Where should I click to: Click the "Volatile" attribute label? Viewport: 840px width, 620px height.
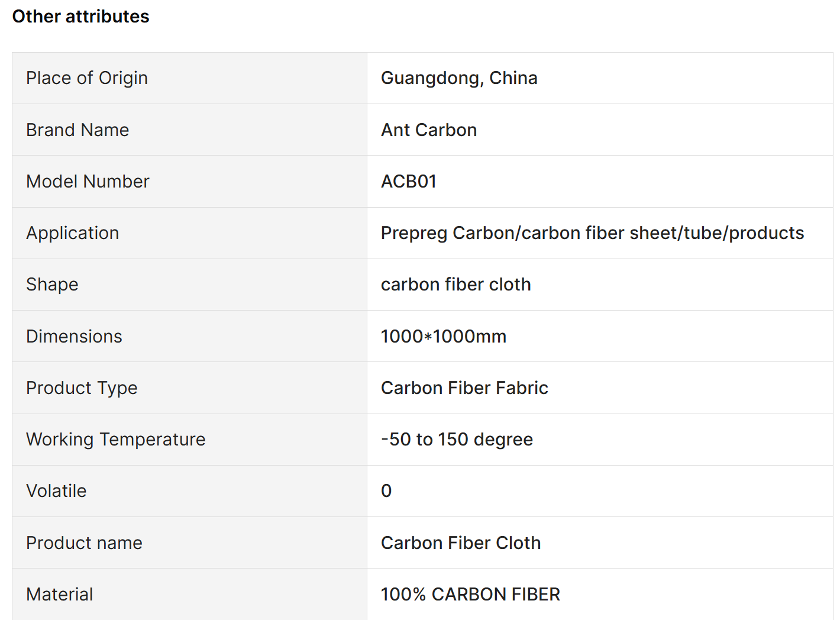pos(56,491)
